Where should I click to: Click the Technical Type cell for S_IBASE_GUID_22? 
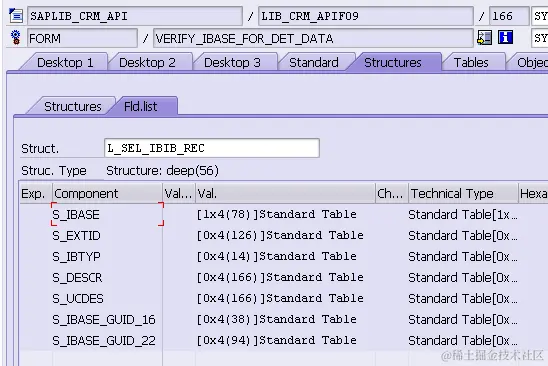coord(463,340)
